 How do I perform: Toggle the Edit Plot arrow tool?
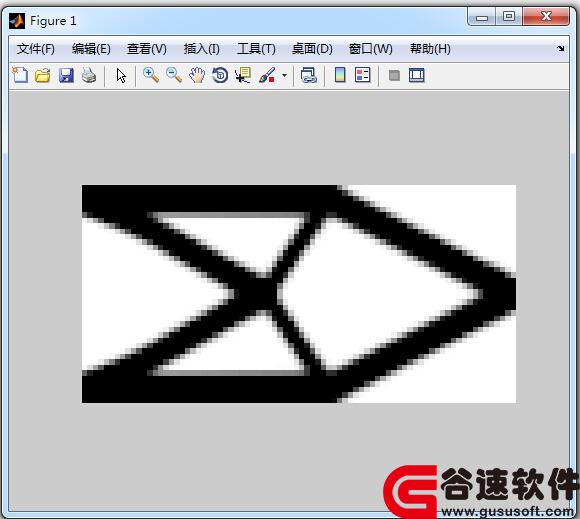pos(121,75)
